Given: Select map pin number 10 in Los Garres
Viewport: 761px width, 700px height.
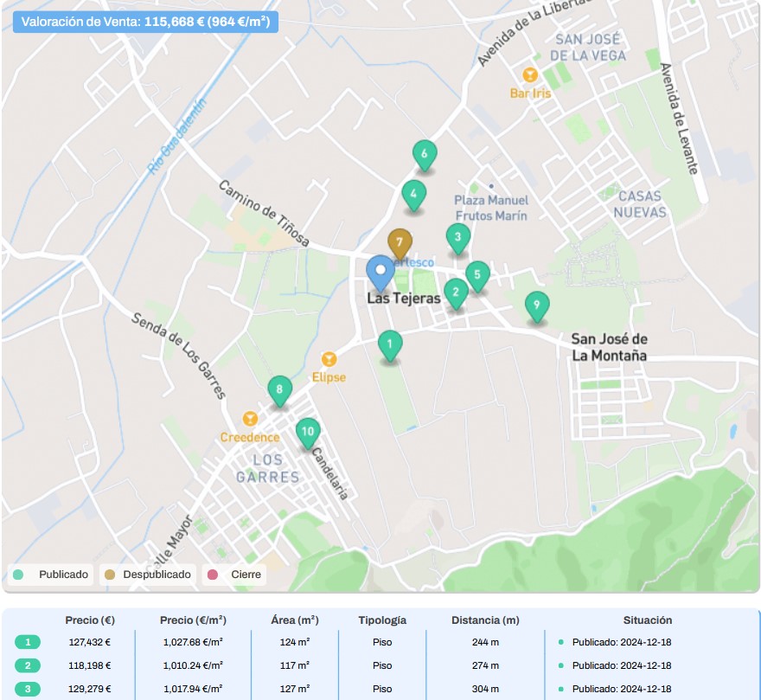Looking at the screenshot, I should [x=307, y=432].
